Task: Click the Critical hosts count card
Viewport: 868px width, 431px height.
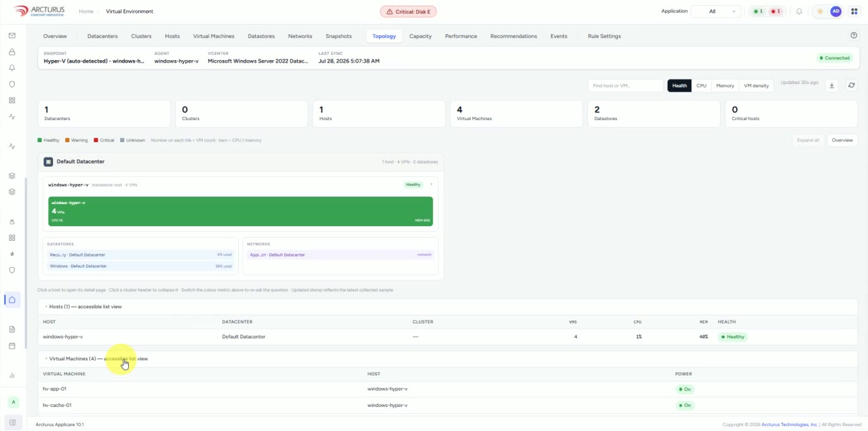Action: (791, 114)
